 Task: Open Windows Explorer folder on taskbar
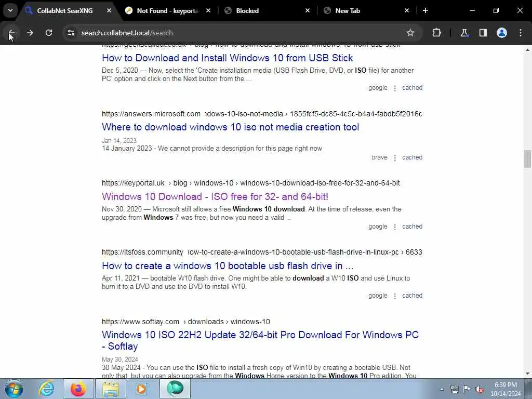[x=111, y=389]
